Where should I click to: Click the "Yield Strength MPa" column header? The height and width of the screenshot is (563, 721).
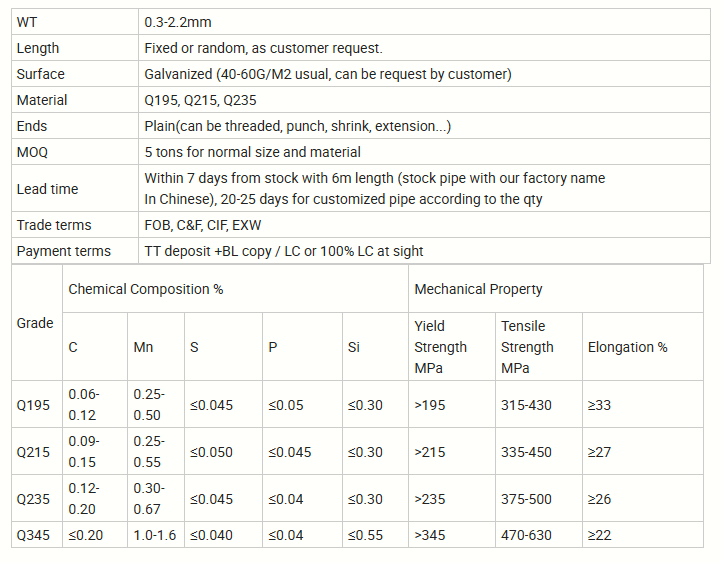coord(440,347)
